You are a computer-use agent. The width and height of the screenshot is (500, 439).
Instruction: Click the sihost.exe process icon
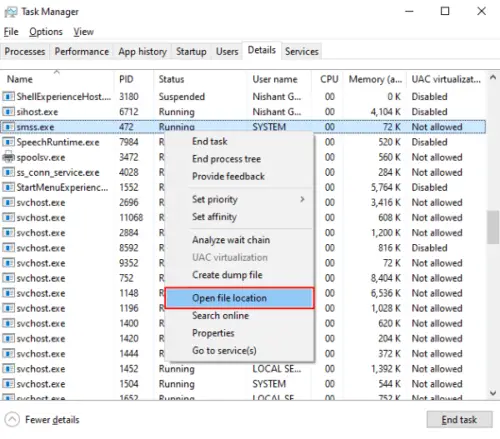tap(8, 112)
